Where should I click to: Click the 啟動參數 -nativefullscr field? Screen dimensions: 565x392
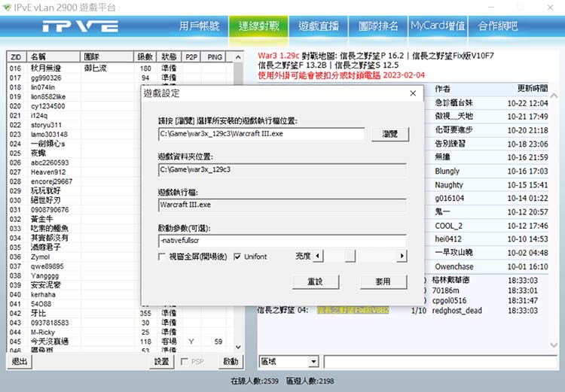282,241
